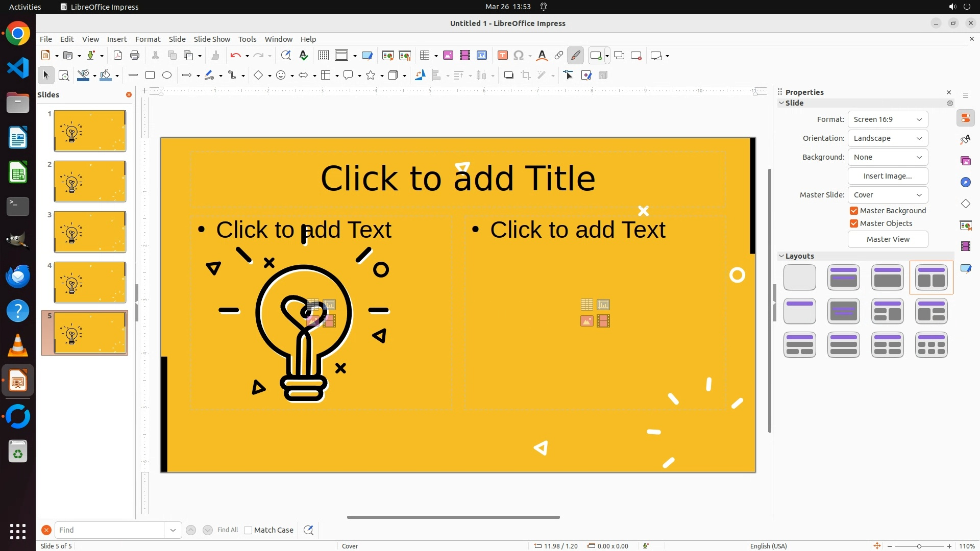Click the Insert Image toolbar icon

[448, 56]
